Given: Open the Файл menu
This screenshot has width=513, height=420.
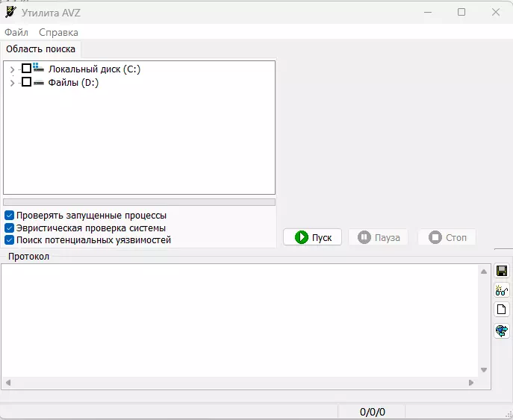Looking at the screenshot, I should pyautogui.click(x=16, y=33).
